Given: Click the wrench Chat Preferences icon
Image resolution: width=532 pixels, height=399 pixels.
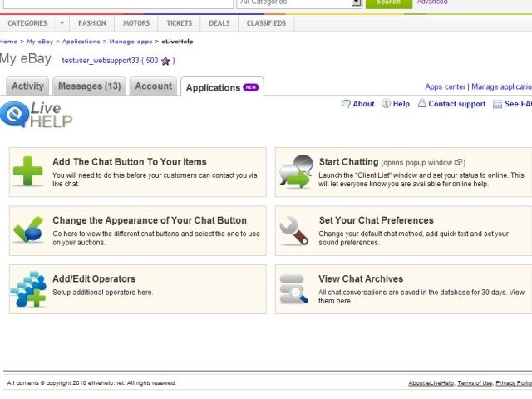Looking at the screenshot, I should click(295, 230).
